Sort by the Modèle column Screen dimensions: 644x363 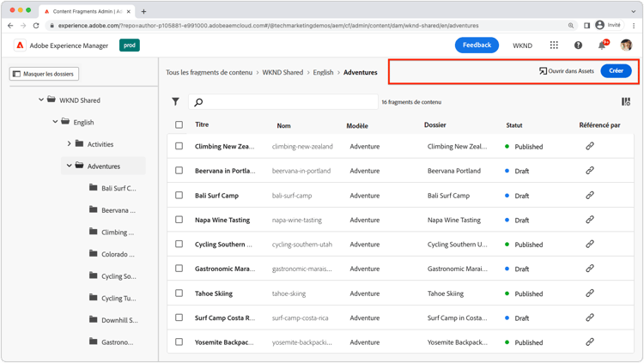[357, 125]
